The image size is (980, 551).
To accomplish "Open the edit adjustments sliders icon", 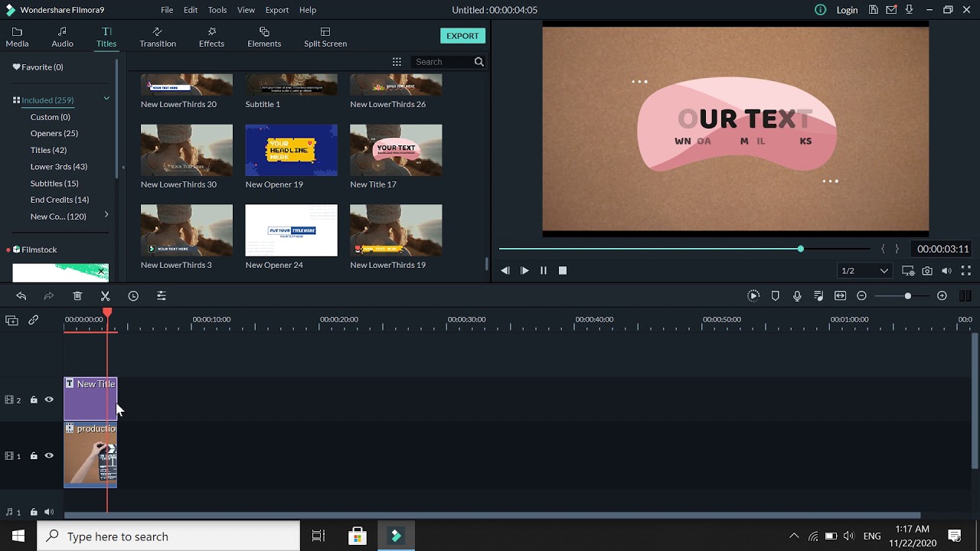I will (x=161, y=296).
